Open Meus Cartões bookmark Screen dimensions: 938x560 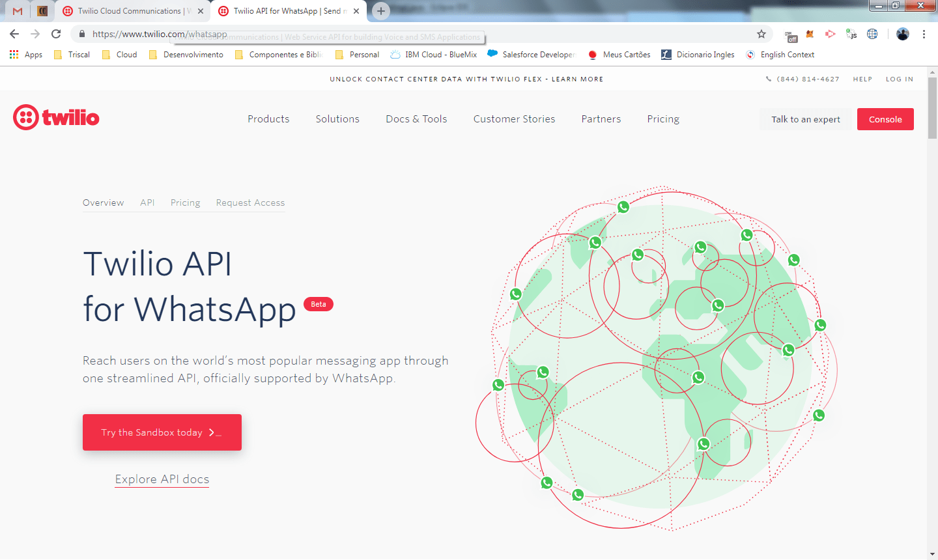[x=619, y=55]
